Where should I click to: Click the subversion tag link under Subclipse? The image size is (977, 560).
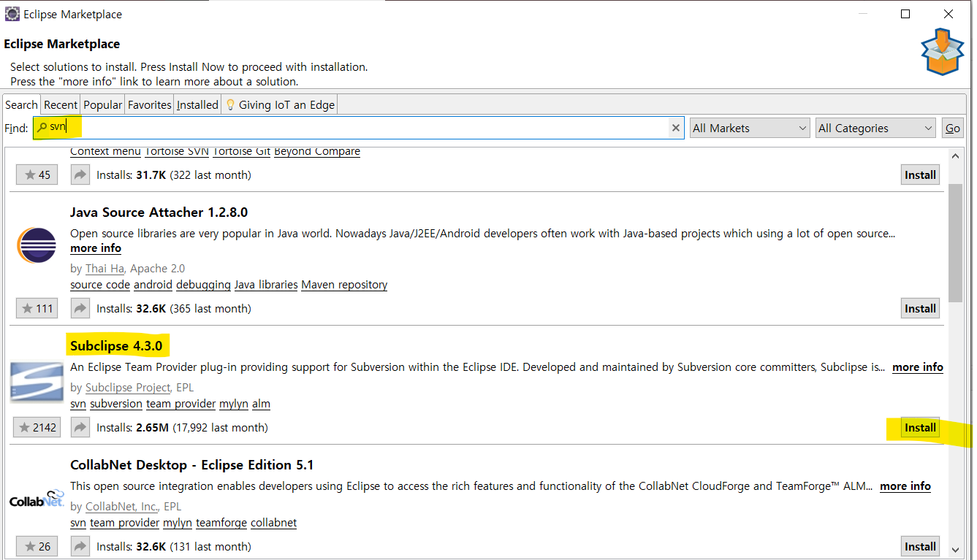(115, 403)
